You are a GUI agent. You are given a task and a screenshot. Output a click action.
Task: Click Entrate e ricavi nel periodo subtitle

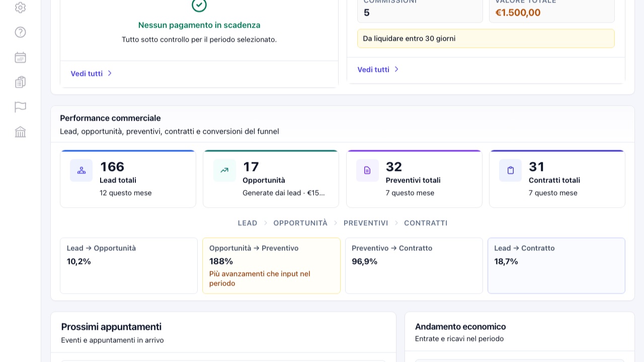(459, 339)
